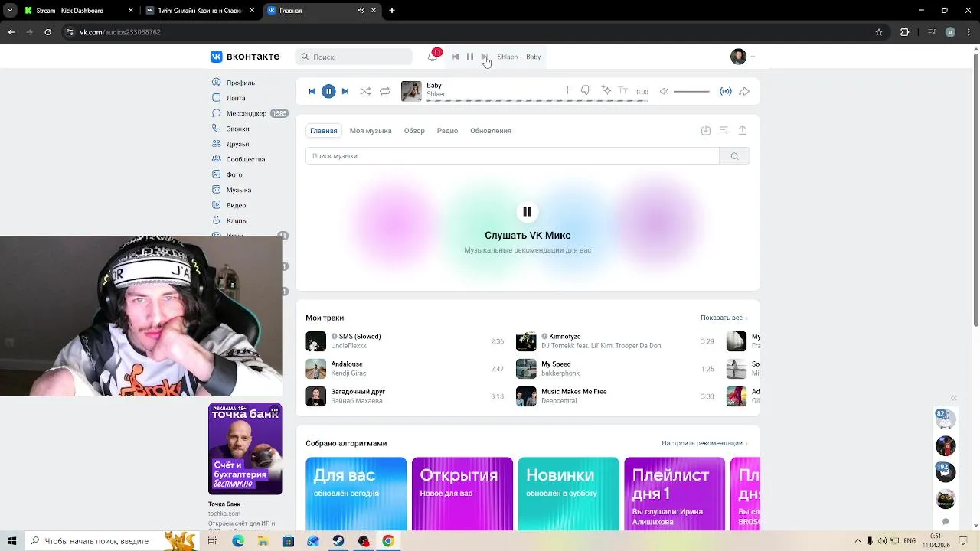The width and height of the screenshot is (980, 551).
Task: Focus the Поиск музыки field
Action: [512, 156]
